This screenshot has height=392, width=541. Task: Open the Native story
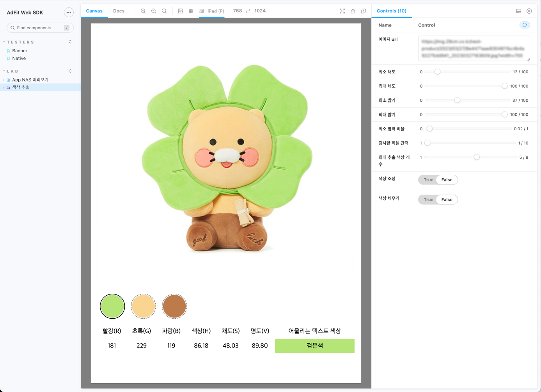(19, 59)
